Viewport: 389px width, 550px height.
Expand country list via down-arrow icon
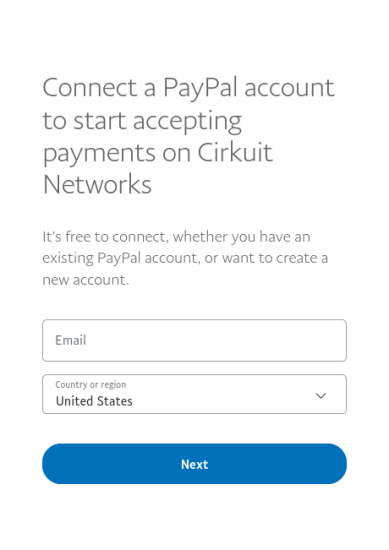click(321, 396)
